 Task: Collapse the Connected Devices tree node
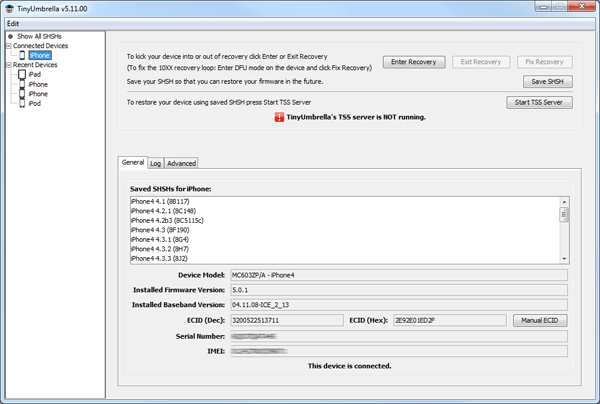coord(8,46)
